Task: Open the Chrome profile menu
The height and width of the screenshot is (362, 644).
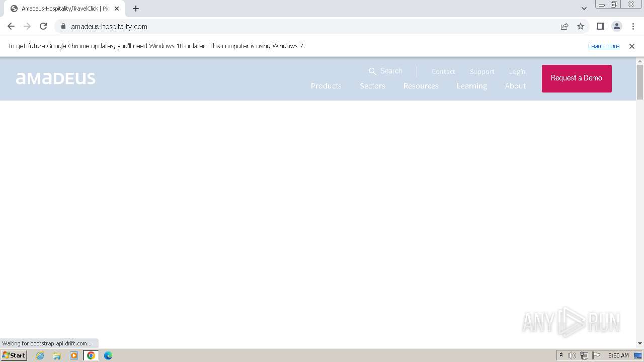Action: click(x=616, y=26)
